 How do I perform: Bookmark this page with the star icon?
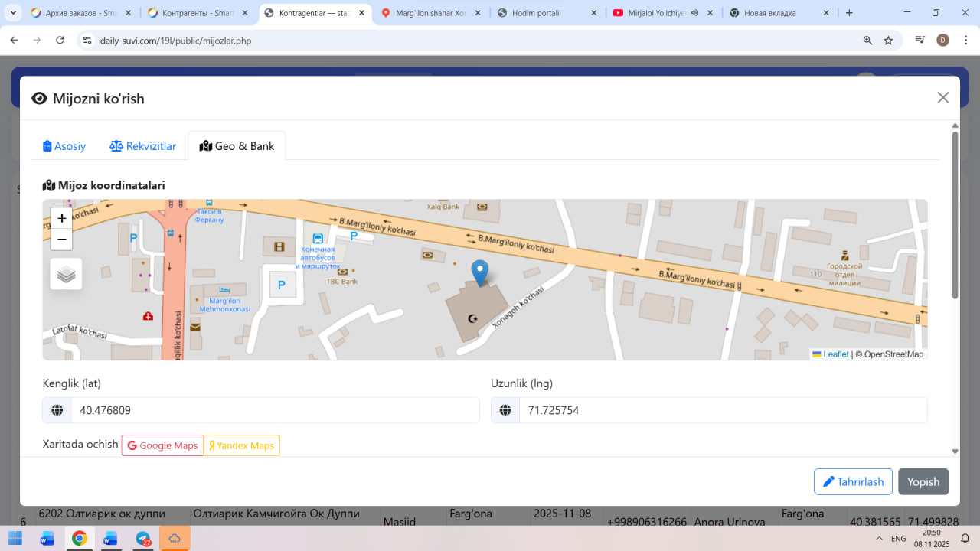(888, 41)
